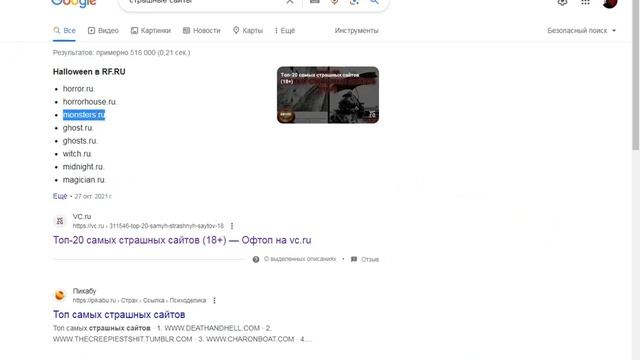Click the horror.ru list item
640x360 pixels.
(78, 89)
